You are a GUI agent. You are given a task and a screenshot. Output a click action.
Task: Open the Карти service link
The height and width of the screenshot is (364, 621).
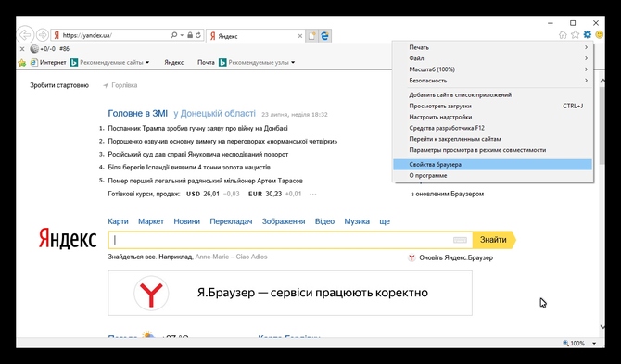click(x=118, y=221)
